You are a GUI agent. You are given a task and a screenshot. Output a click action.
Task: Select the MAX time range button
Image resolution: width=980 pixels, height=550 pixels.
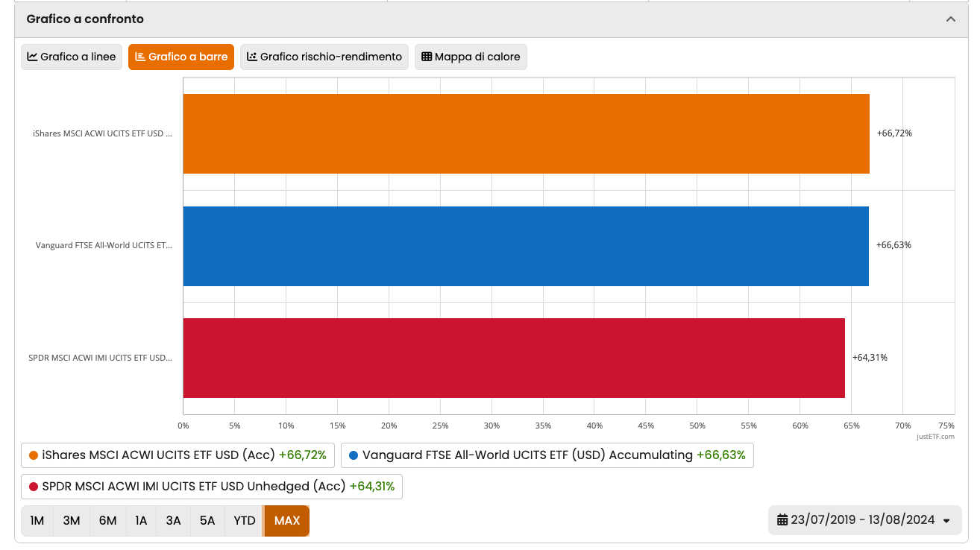tap(286, 520)
